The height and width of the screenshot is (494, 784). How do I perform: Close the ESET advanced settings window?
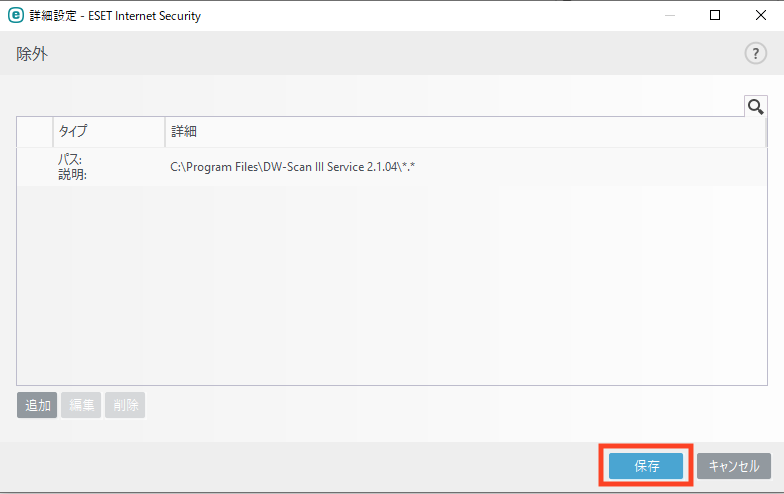[x=760, y=15]
